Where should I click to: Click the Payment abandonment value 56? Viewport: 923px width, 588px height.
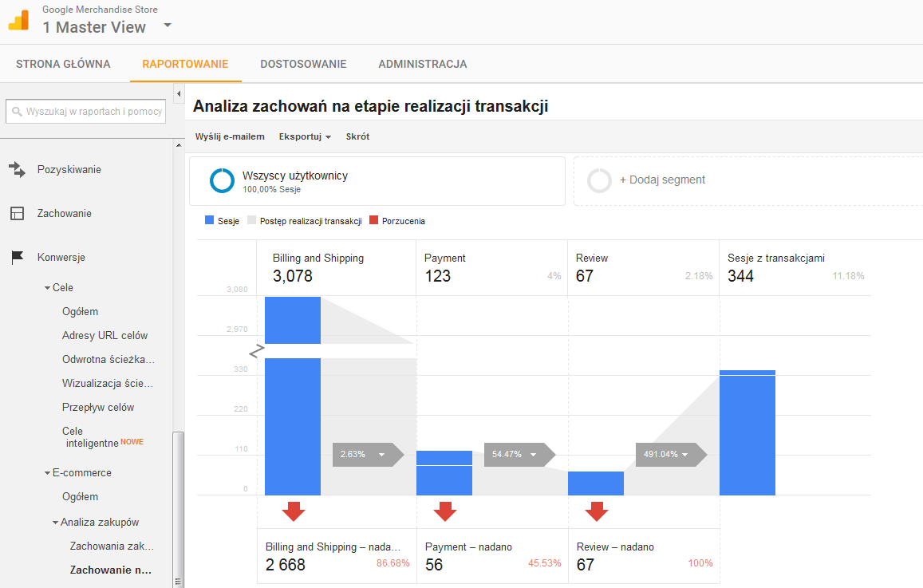point(434,565)
